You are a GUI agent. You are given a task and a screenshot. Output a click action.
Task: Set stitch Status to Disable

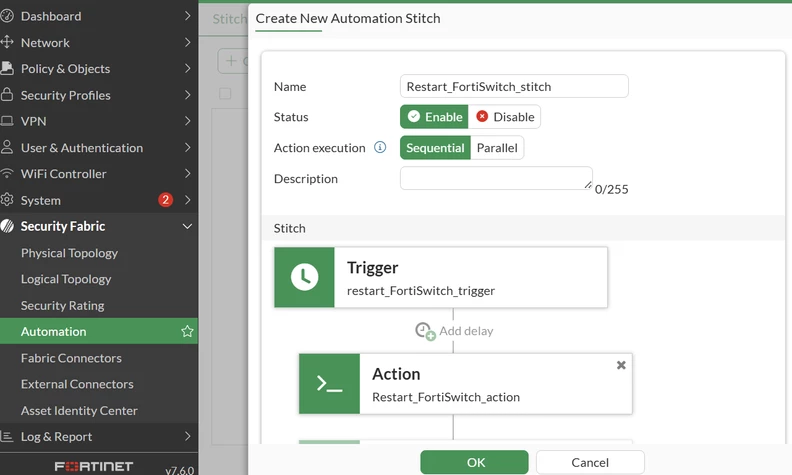coord(504,117)
